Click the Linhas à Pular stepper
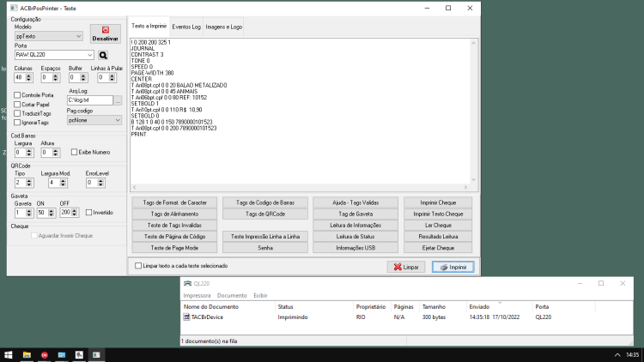This screenshot has height=362, width=644. click(112, 77)
